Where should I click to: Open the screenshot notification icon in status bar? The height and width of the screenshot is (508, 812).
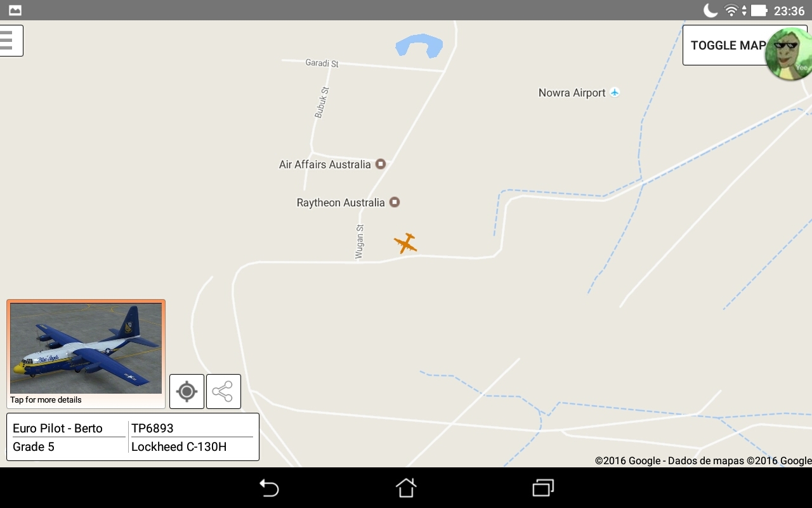(x=15, y=10)
